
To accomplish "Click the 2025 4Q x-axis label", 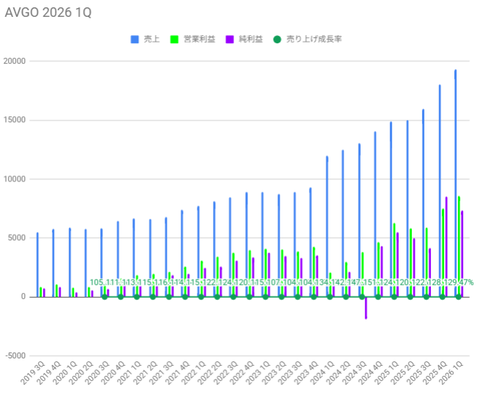I will [x=435, y=373].
